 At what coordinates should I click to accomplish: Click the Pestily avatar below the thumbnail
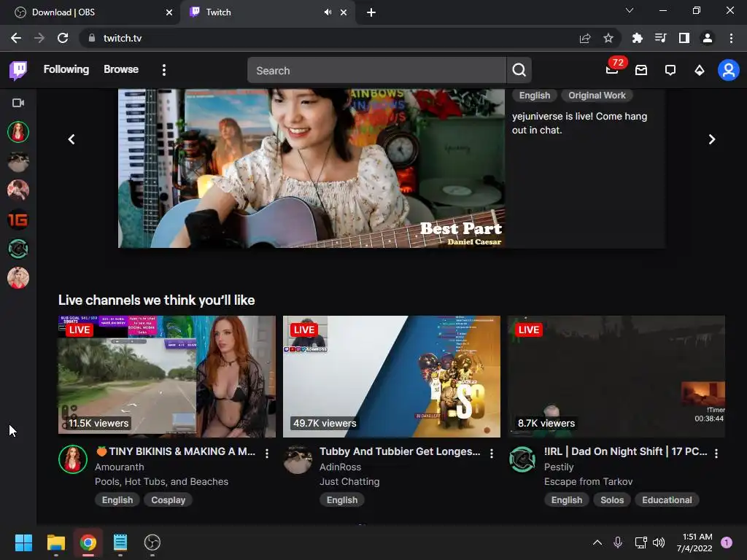(x=522, y=459)
